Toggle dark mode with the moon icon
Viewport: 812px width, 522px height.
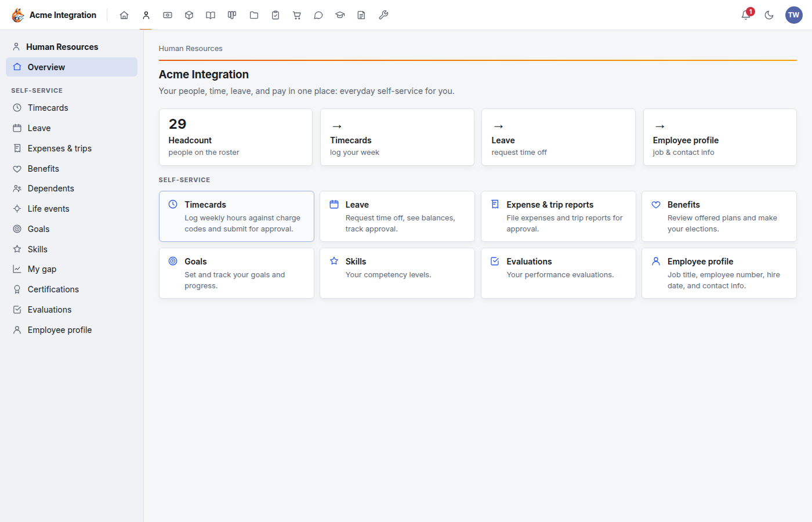(x=769, y=15)
